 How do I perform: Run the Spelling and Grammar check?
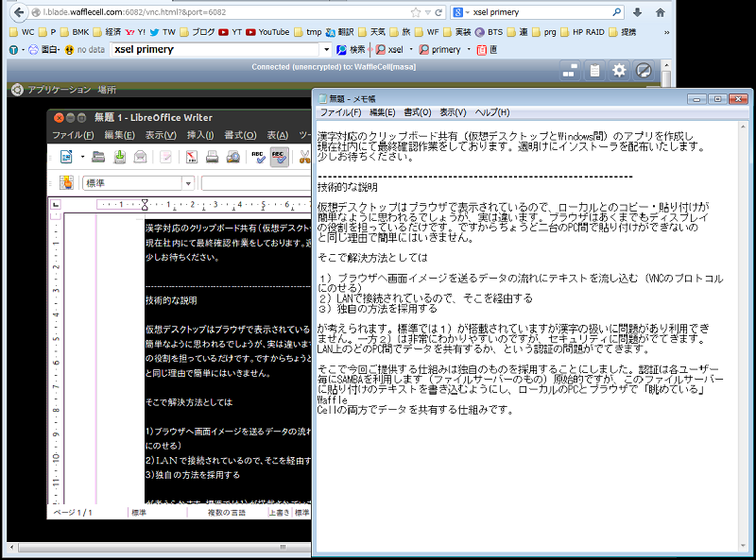pos(258,157)
